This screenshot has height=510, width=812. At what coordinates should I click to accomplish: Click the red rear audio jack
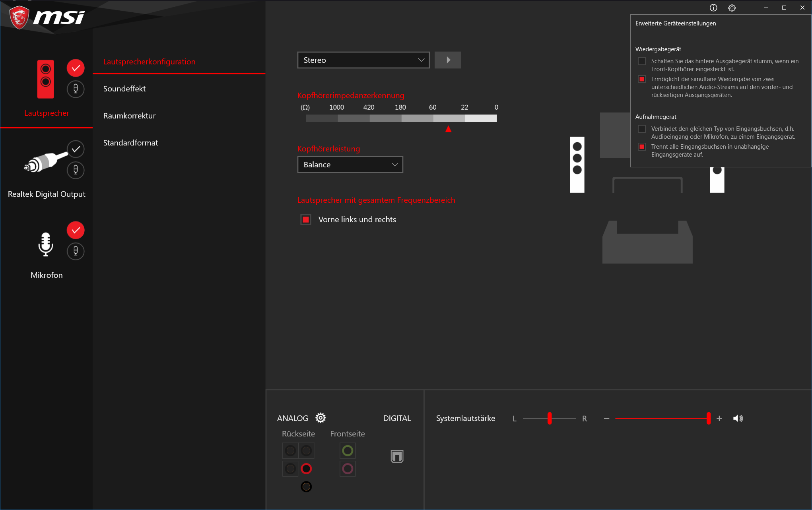[306, 469]
